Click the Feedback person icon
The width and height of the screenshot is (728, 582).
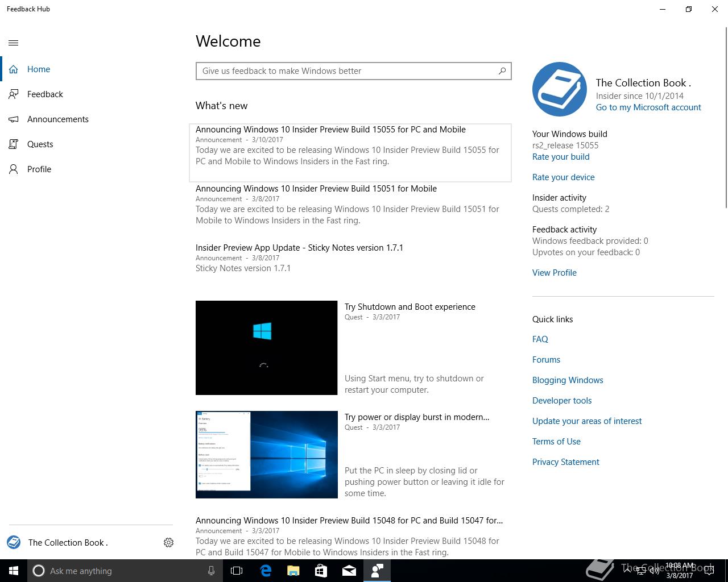pos(14,94)
